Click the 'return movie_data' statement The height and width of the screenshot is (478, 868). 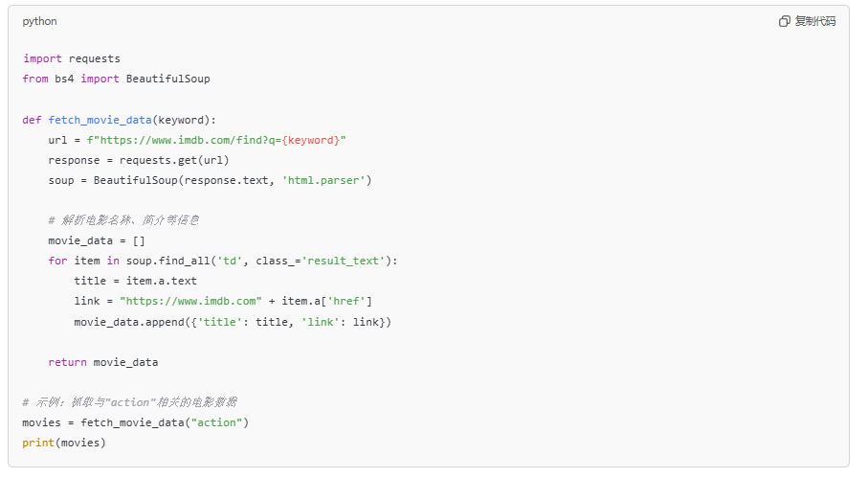click(x=103, y=362)
